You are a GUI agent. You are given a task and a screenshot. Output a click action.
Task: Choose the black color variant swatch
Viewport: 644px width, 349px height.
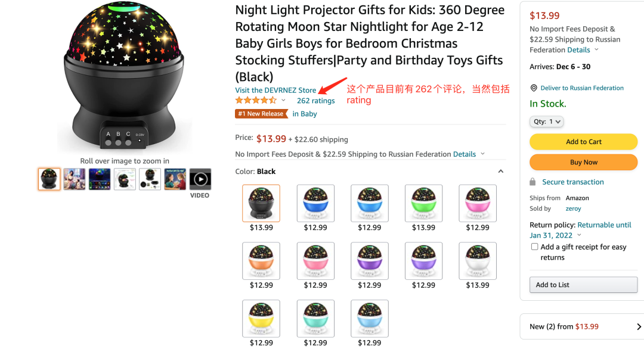click(x=261, y=203)
